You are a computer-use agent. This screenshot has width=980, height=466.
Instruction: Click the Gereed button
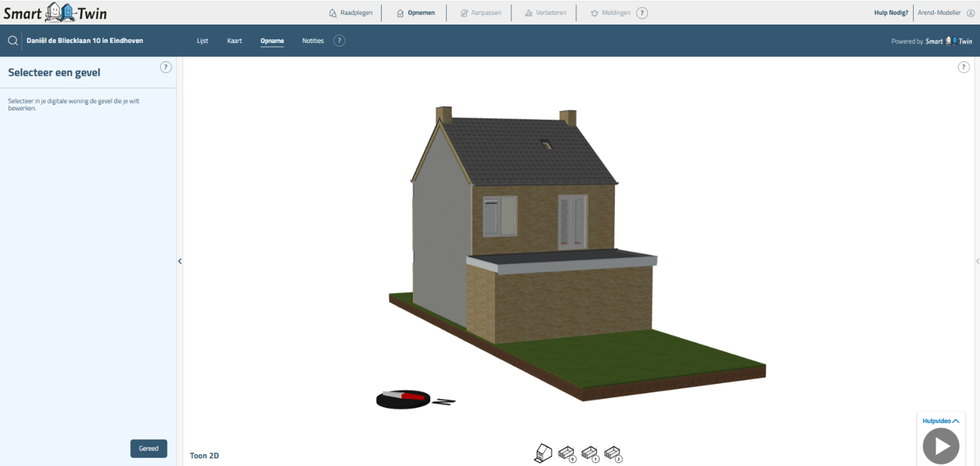[x=148, y=448]
